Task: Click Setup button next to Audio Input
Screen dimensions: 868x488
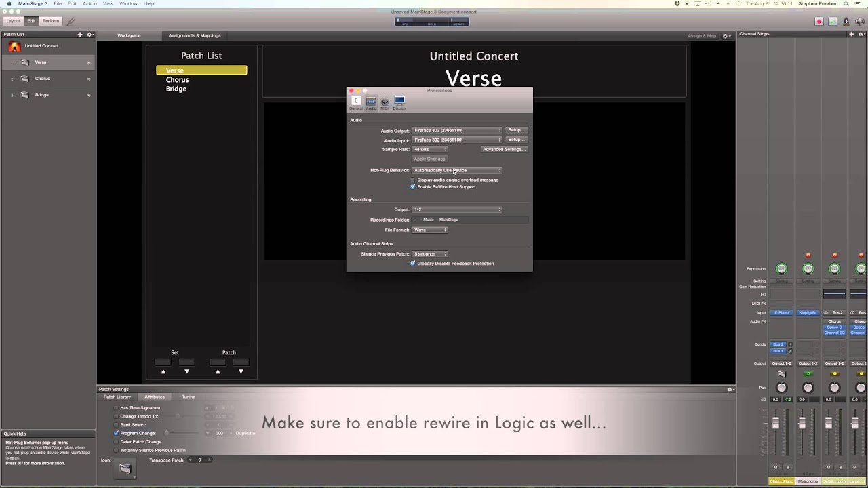Action: click(x=516, y=140)
